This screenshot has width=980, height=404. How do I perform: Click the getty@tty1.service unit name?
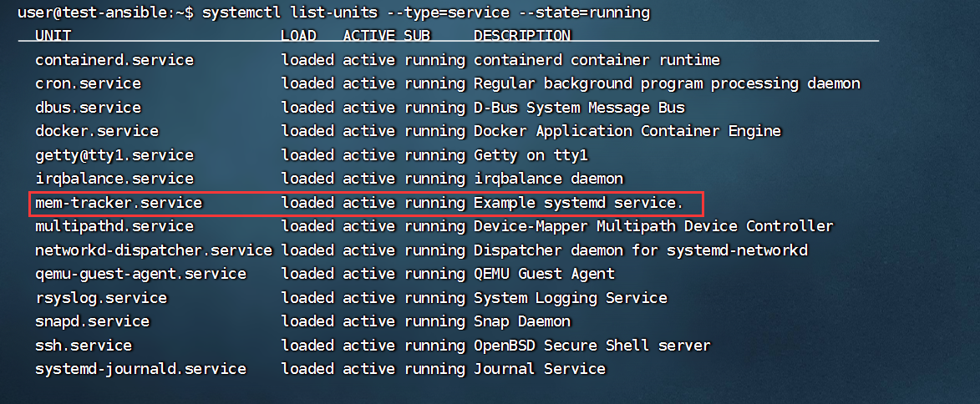114,155
